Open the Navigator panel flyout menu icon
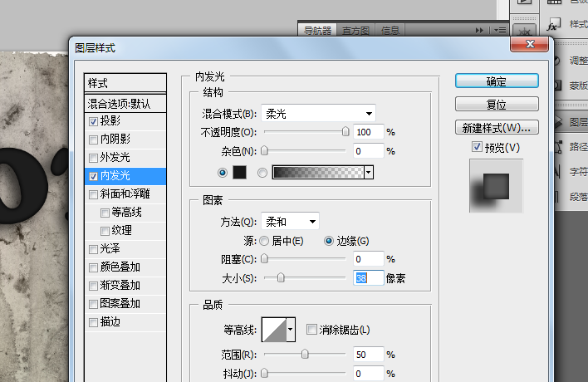 coord(500,31)
